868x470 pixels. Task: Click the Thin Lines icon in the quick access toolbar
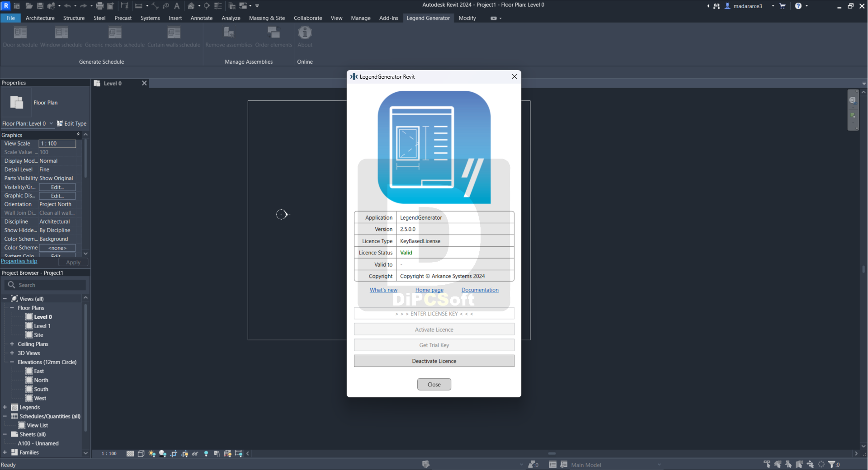coord(218,6)
